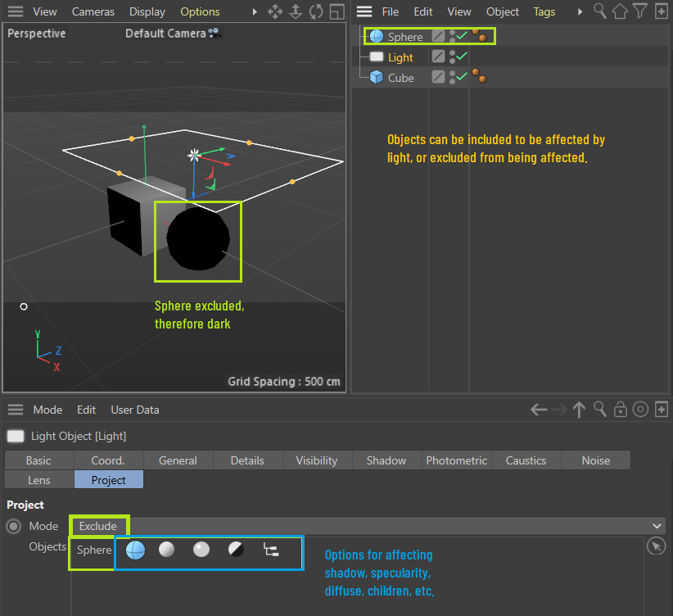Toggle the Sphere children hierarchy exclusion icon
The image size is (673, 616).
pos(271,550)
